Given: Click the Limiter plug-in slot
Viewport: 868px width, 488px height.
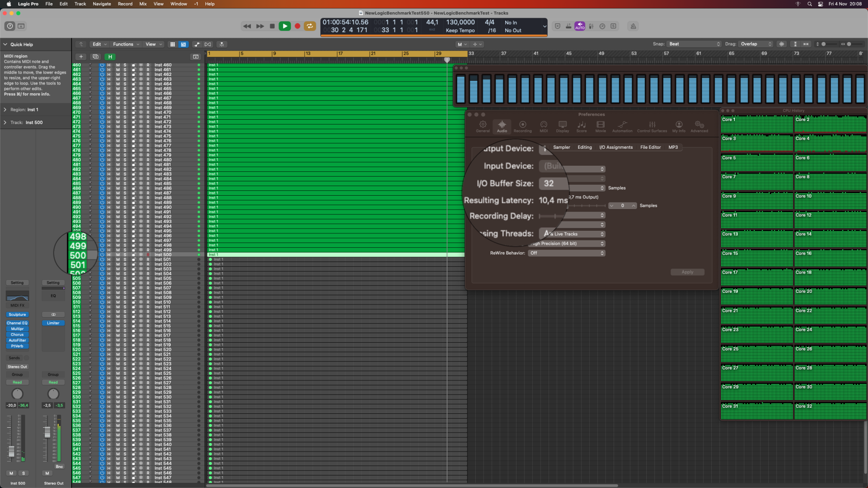Looking at the screenshot, I should tap(53, 323).
